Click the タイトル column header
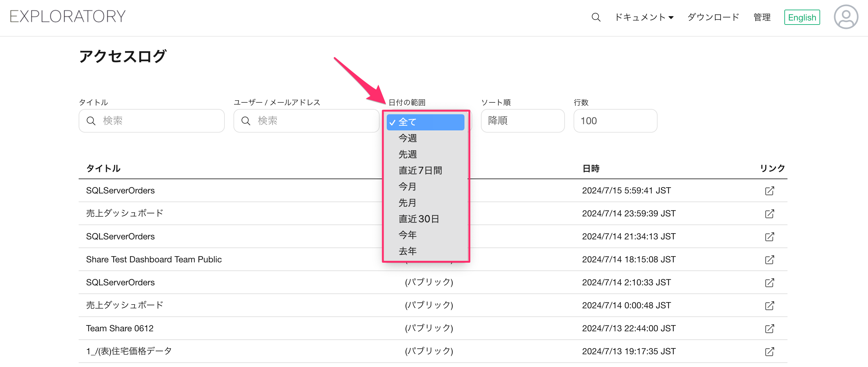The image size is (868, 367). (103, 168)
